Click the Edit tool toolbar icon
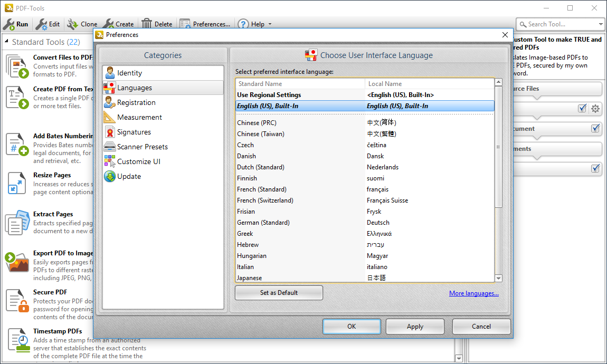 41,24
